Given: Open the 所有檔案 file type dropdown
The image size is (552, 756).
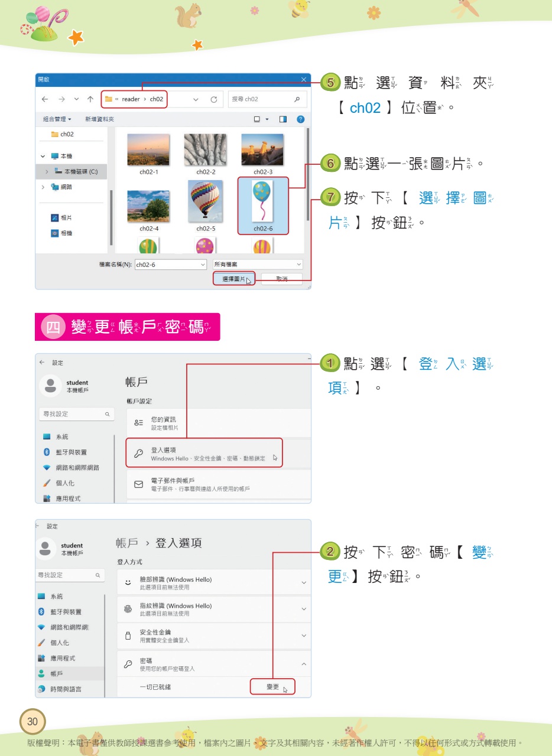Looking at the screenshot, I should tap(257, 265).
